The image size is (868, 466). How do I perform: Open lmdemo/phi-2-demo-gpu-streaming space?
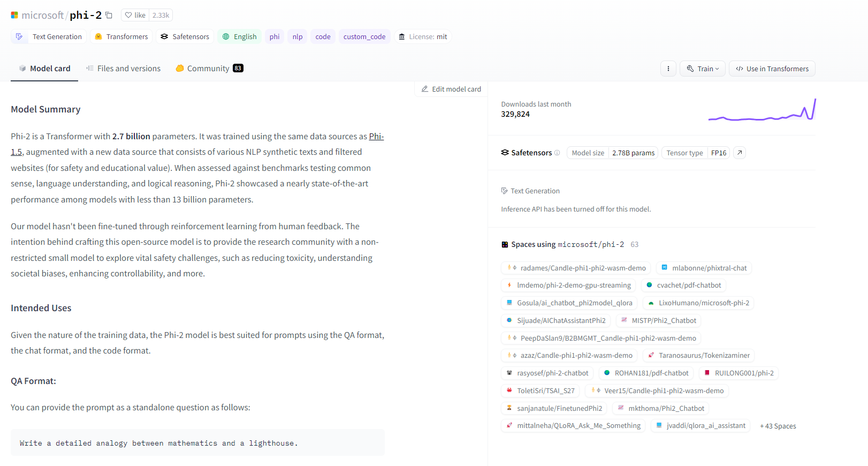(569, 285)
